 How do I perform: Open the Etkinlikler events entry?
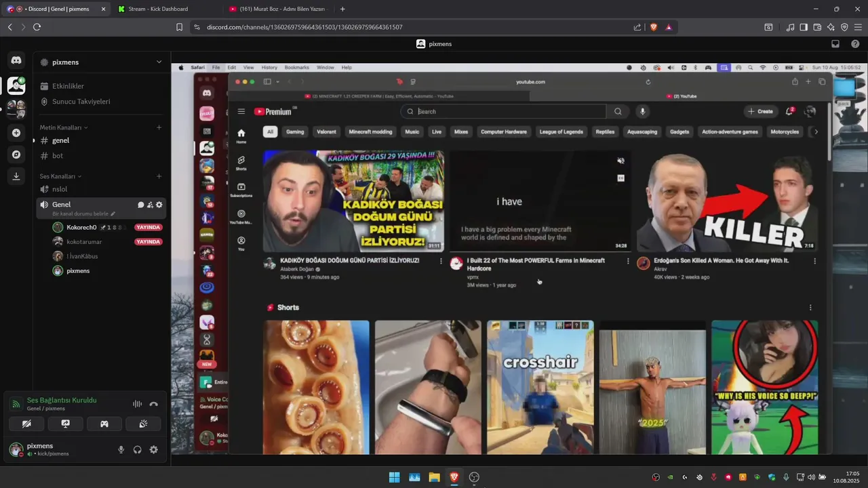tap(101, 86)
